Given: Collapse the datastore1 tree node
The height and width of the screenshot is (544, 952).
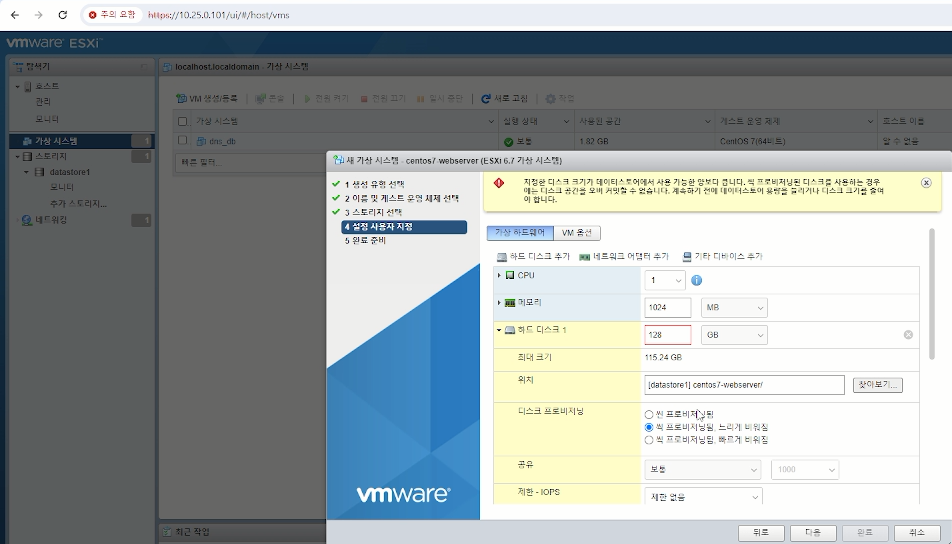Looking at the screenshot, I should click(27, 172).
